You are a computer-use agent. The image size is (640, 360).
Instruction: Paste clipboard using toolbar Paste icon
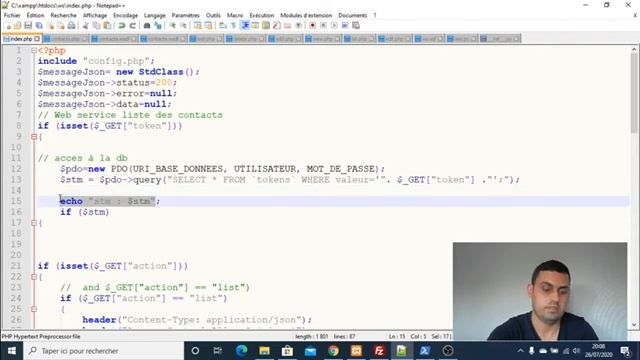click(107, 26)
